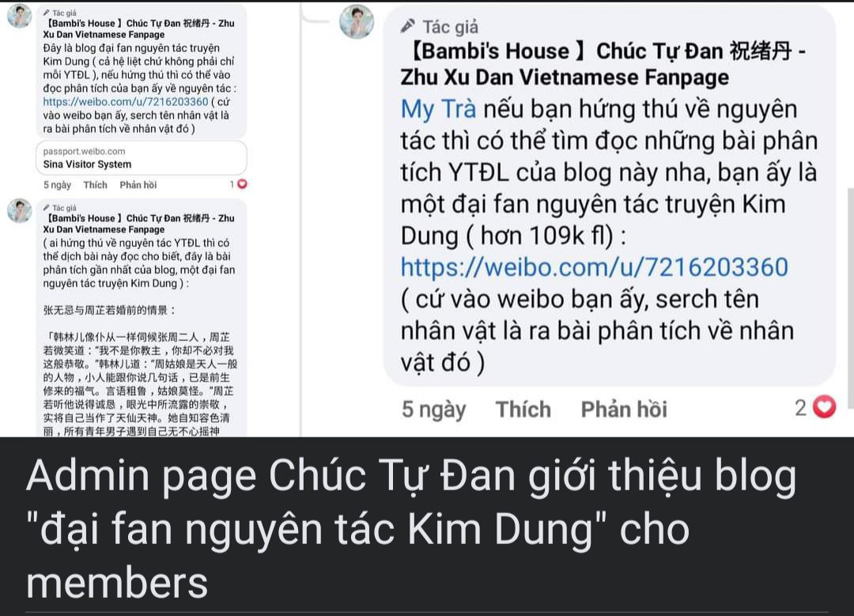This screenshot has width=854, height=616.
Task: Click Phản hồi under the first small comment
Action: click(x=138, y=185)
